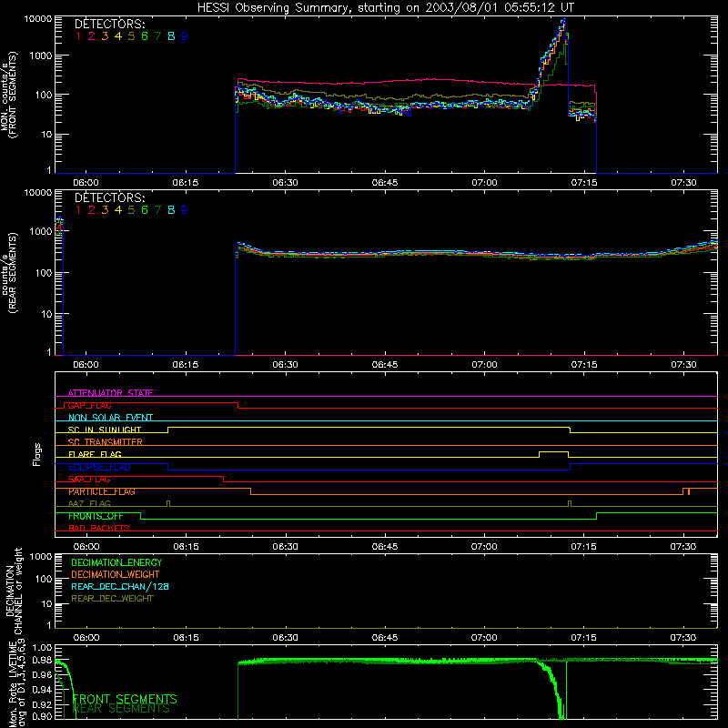Click 07:00 tick label under front segments plot
Viewport: 728px width, 728px height.
[484, 183]
